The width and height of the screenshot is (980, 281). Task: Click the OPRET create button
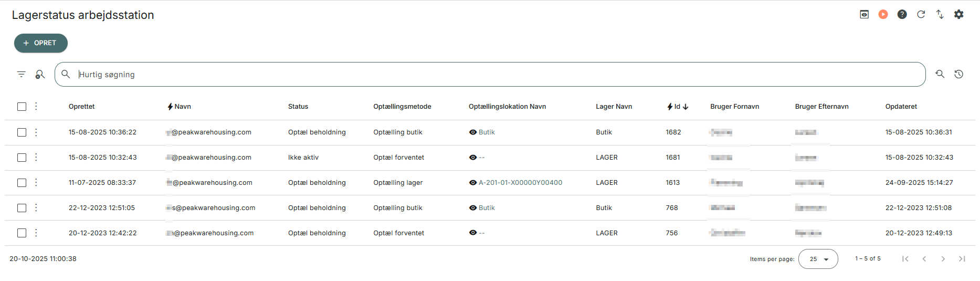pyautogui.click(x=41, y=43)
